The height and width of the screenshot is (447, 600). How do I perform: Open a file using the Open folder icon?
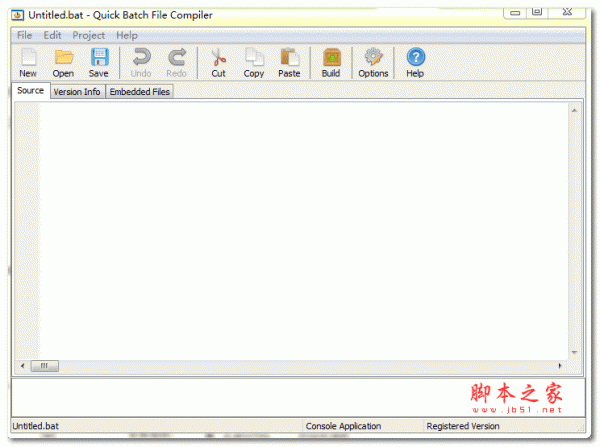(64, 63)
